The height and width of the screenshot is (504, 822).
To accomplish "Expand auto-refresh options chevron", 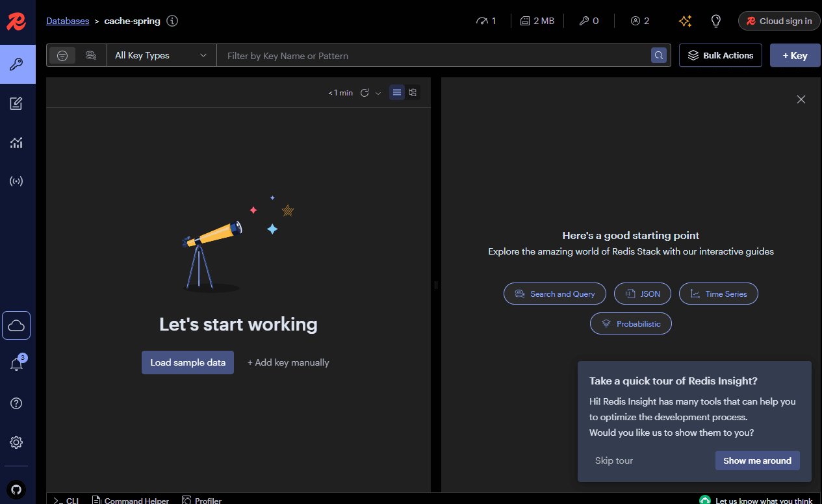I will point(378,93).
